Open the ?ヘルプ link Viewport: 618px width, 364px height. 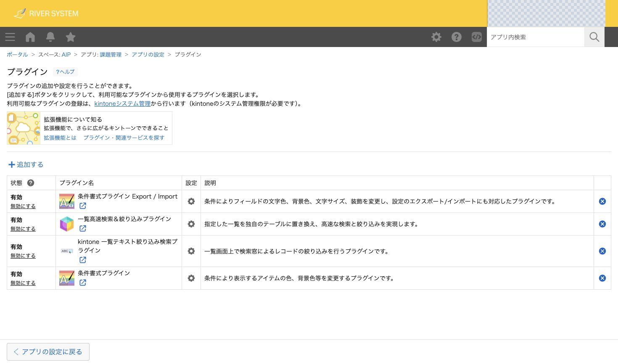tap(65, 72)
